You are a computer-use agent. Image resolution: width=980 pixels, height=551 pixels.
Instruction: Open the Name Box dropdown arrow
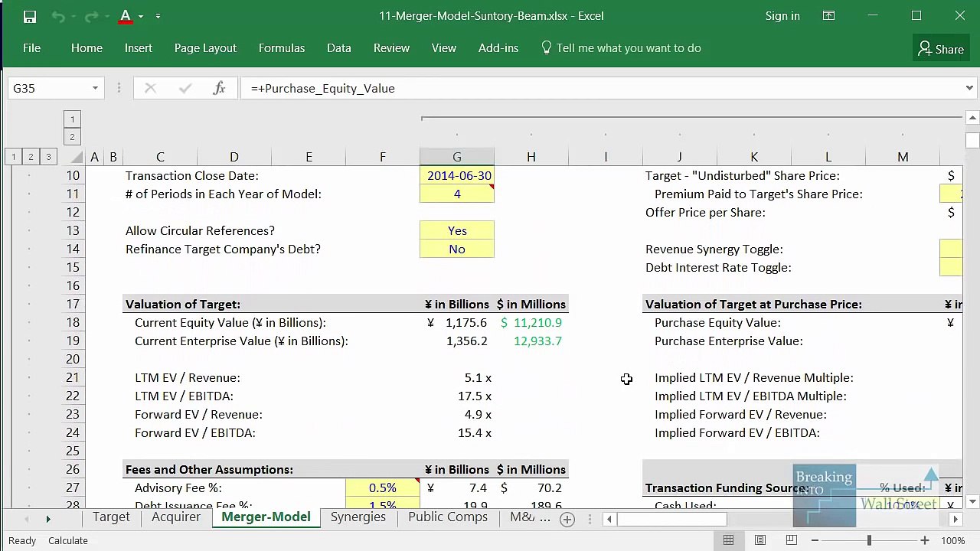[x=95, y=89]
